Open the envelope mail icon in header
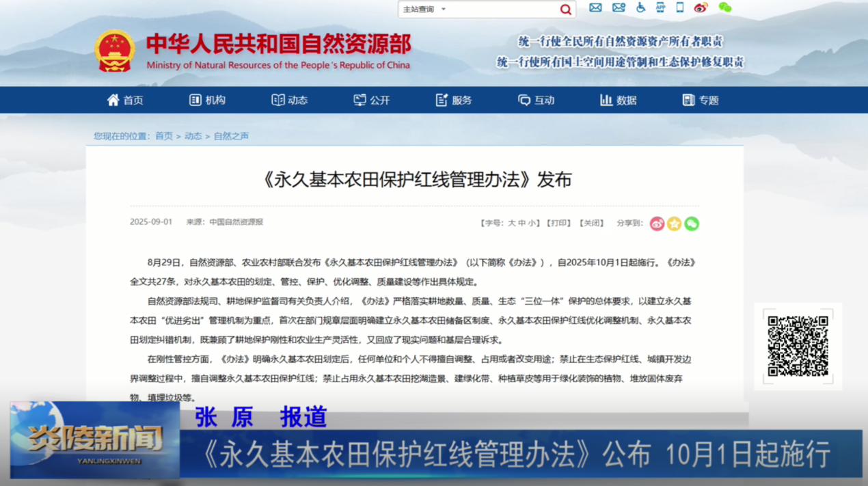Viewport: 868px width, 486px height. (x=595, y=8)
